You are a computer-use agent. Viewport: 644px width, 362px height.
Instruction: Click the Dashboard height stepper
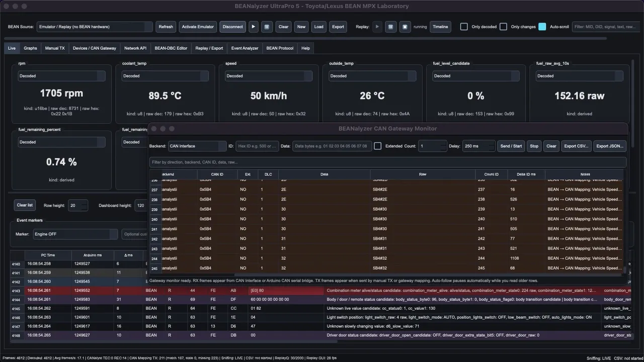[141, 206]
